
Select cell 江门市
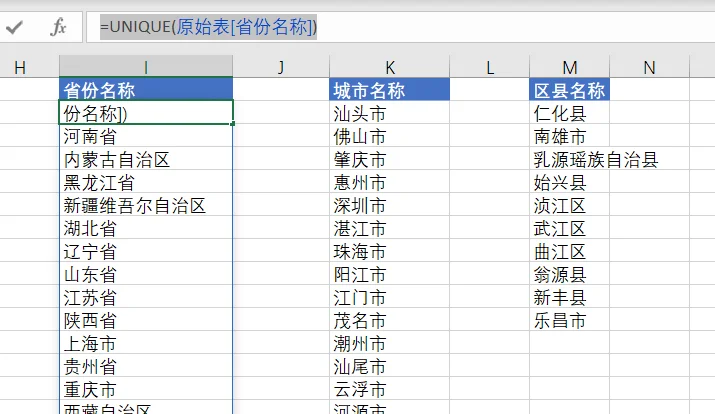389,296
